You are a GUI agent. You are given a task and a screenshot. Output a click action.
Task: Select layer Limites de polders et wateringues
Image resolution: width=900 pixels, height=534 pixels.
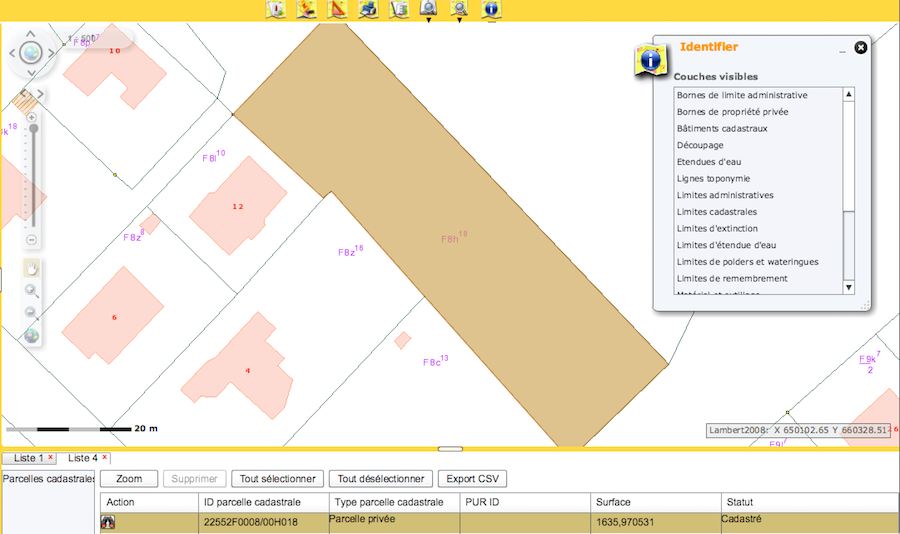(747, 262)
